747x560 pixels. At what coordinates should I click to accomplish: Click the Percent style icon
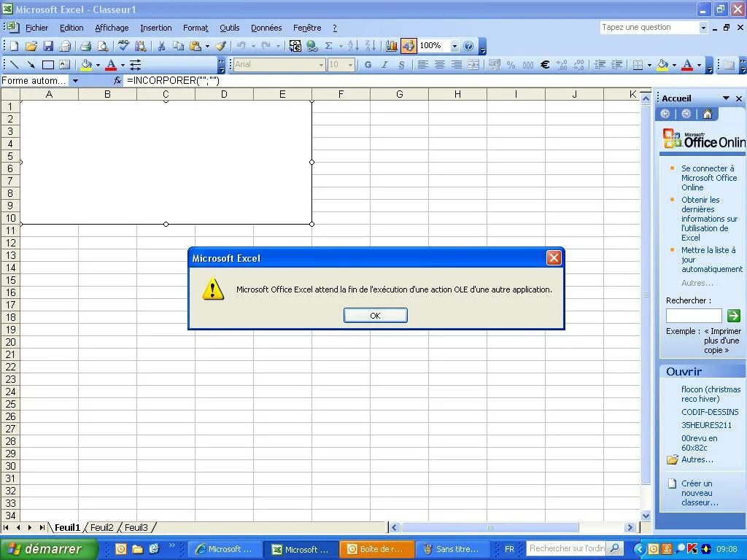[x=511, y=64]
